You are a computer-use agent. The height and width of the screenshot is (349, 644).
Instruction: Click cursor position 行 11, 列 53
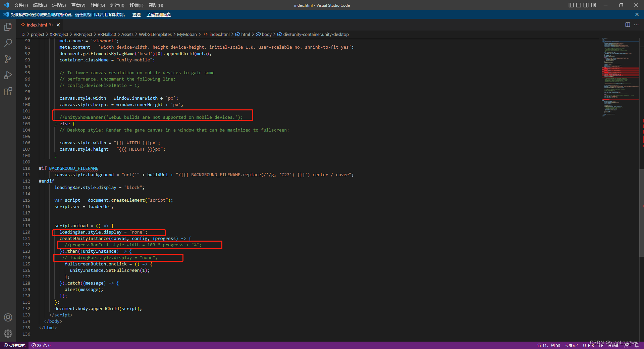pyautogui.click(x=549, y=345)
